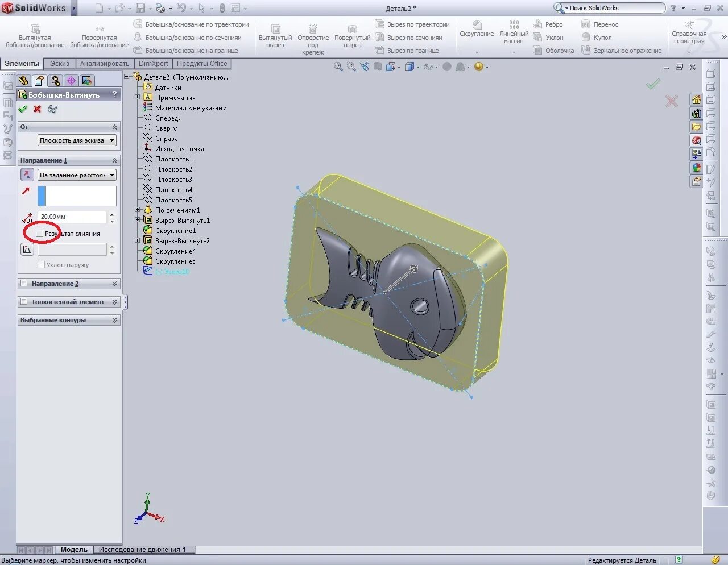Switch to the Эскиз tab
Viewport: 728px width, 565px height.
pos(59,64)
